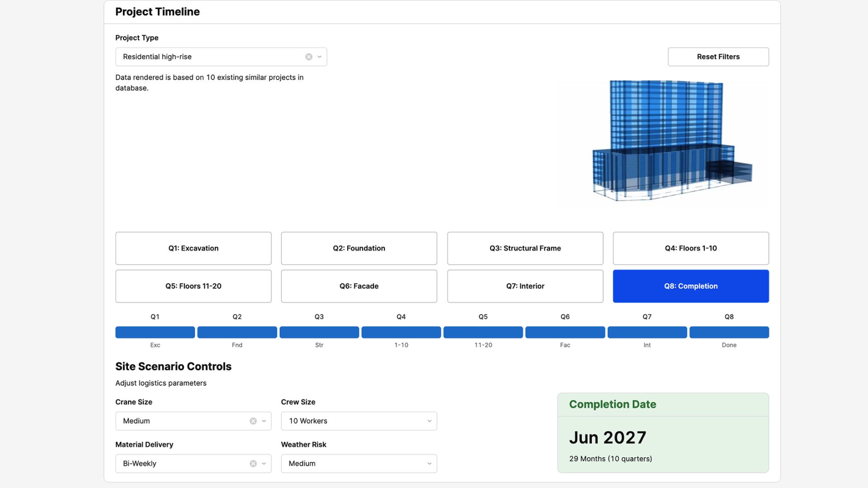Open the Weather Risk dropdown
Image resolution: width=868 pixels, height=488 pixels.
click(x=359, y=464)
